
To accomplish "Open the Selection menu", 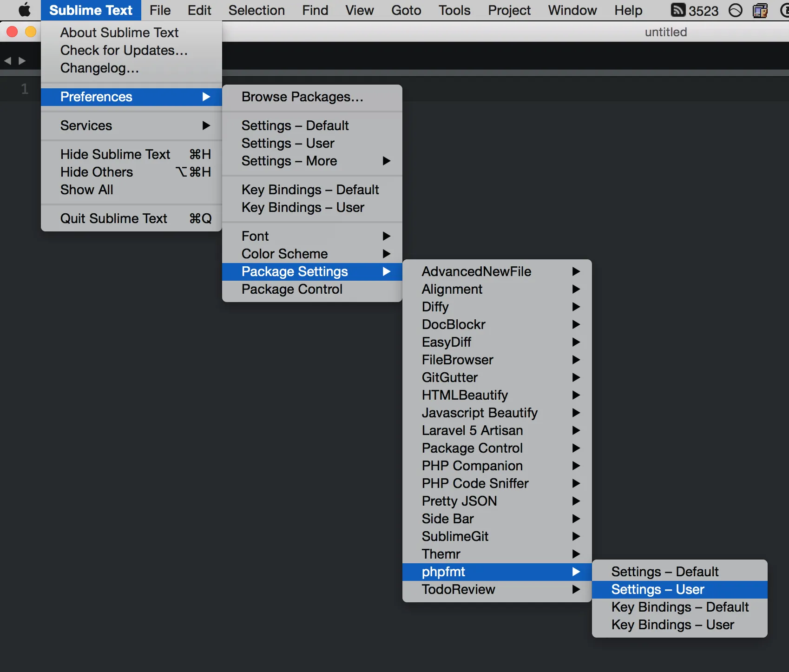I will click(256, 10).
